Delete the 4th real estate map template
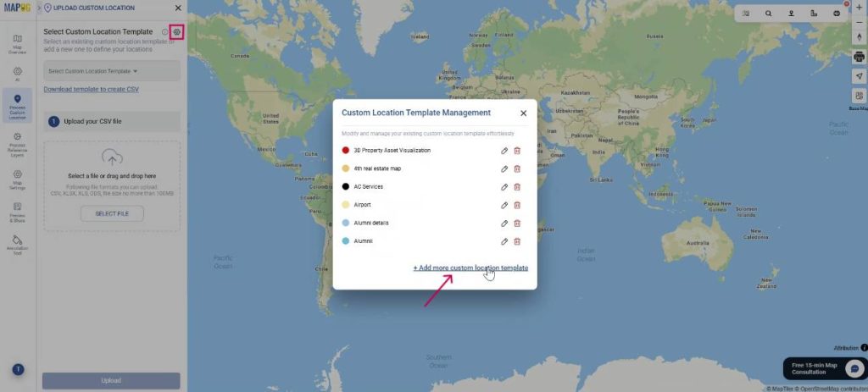868x392 pixels. [x=517, y=168]
